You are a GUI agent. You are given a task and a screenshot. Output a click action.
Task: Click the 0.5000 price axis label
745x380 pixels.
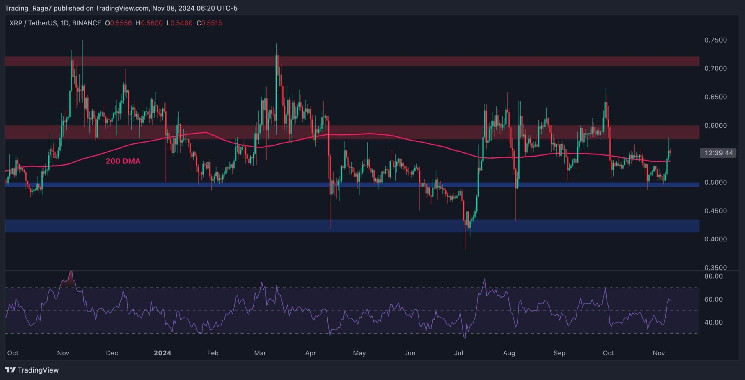click(x=715, y=182)
